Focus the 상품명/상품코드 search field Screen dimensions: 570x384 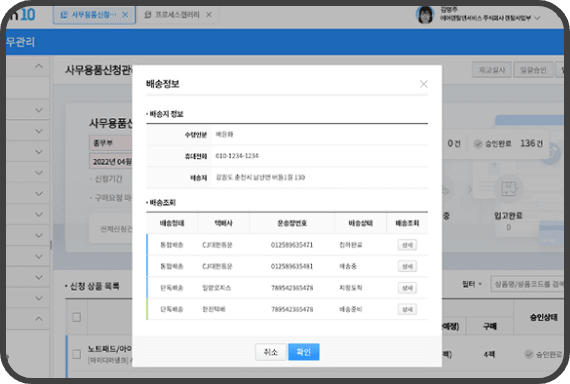(527, 284)
